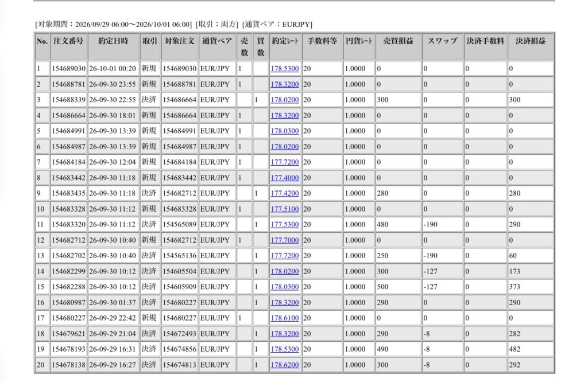The height and width of the screenshot is (382, 588).
Task: Select order number 154683435 cell
Action: 69,193
